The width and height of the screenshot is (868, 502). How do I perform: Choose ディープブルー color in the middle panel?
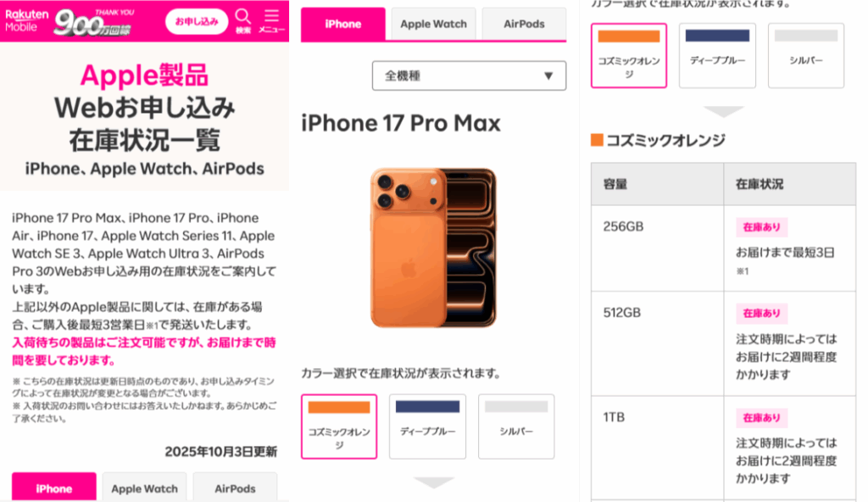click(427, 427)
